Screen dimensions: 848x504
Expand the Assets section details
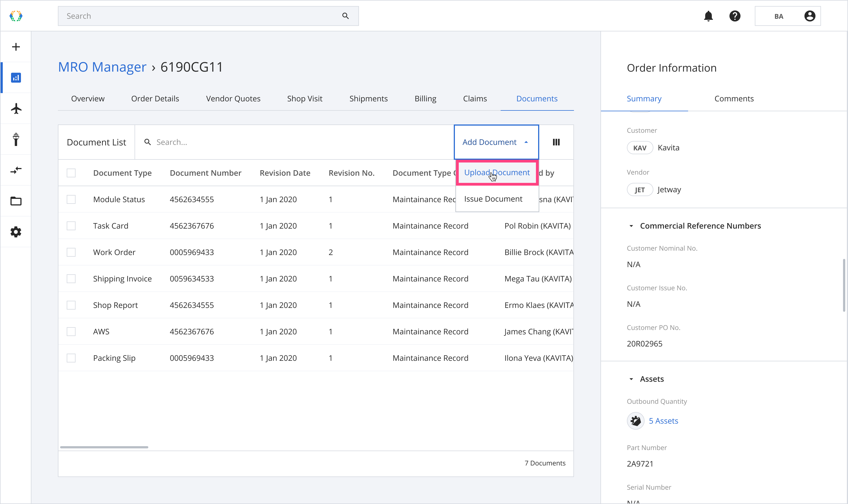[x=632, y=379]
